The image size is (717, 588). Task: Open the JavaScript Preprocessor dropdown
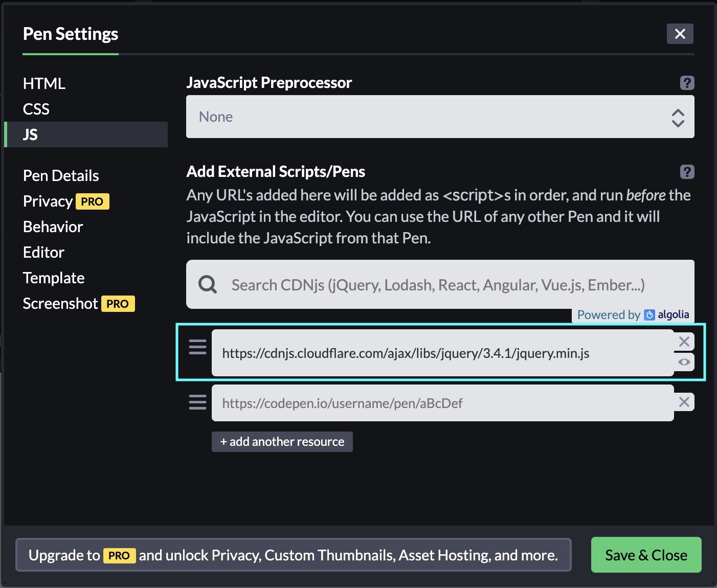[x=440, y=117]
